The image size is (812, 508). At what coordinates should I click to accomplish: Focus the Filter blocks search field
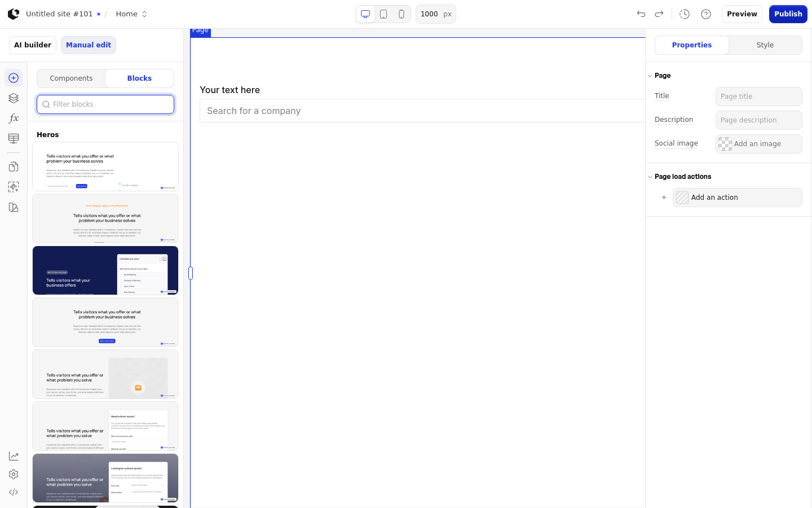click(105, 104)
